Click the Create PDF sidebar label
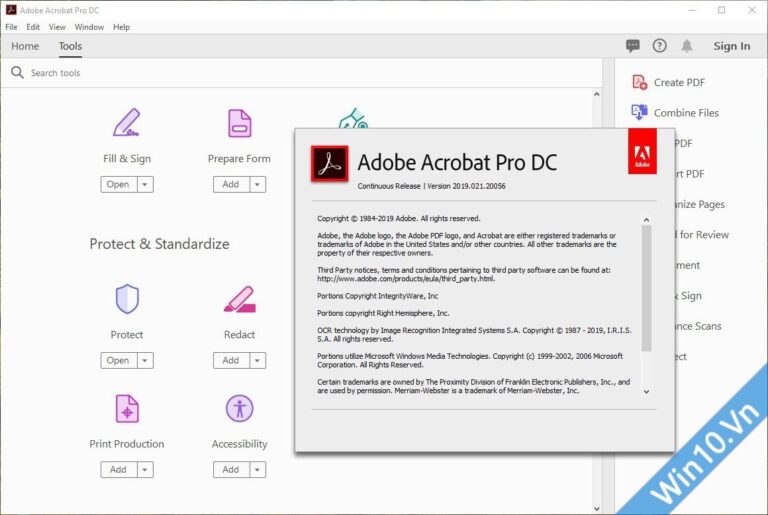This screenshot has height=515, width=768. tap(679, 83)
